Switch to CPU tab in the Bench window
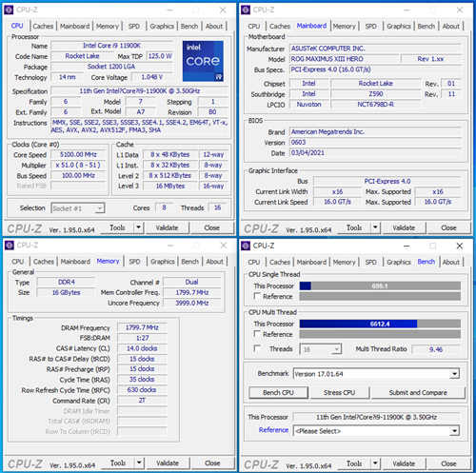The image size is (476, 473). click(254, 262)
